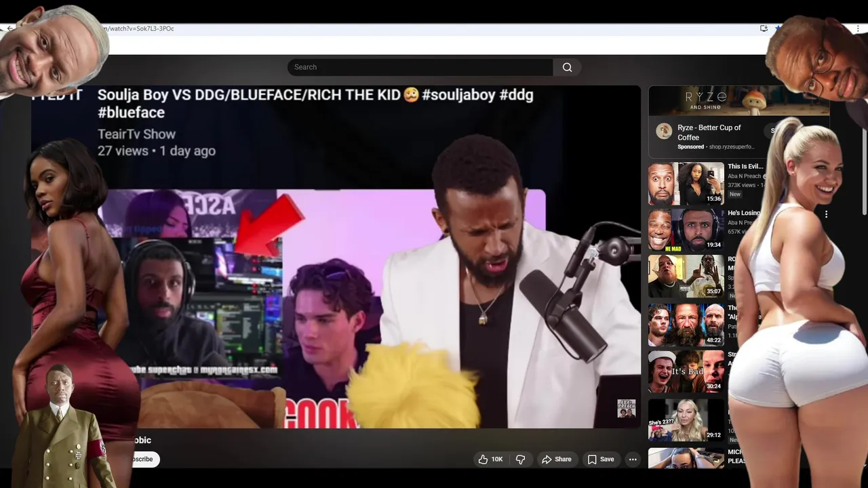This screenshot has width=868, height=488.
Task: Open the 29:12 'She's 23??' thumbnail
Action: pos(686,420)
